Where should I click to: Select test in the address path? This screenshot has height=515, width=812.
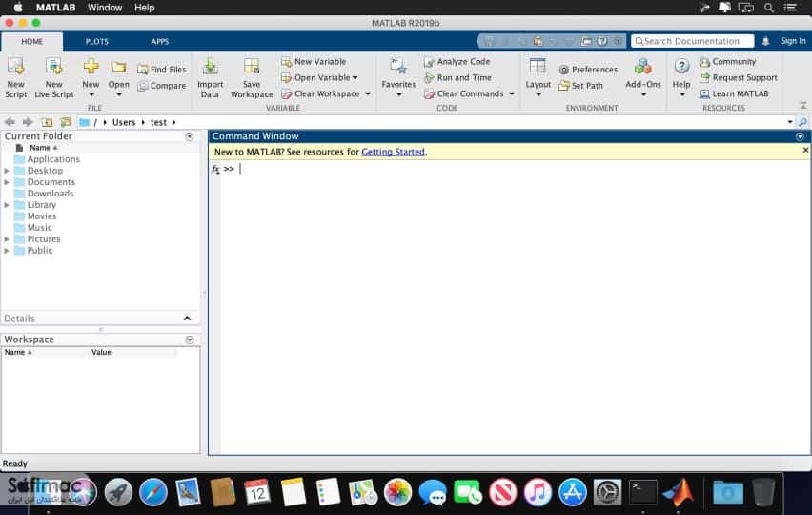(x=158, y=122)
